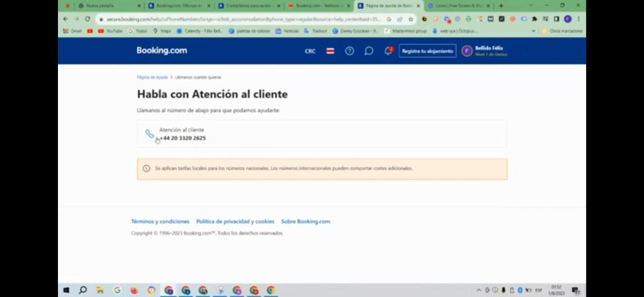The height and width of the screenshot is (297, 644).
Task: Open the notifications bell icon
Action: pos(388,51)
